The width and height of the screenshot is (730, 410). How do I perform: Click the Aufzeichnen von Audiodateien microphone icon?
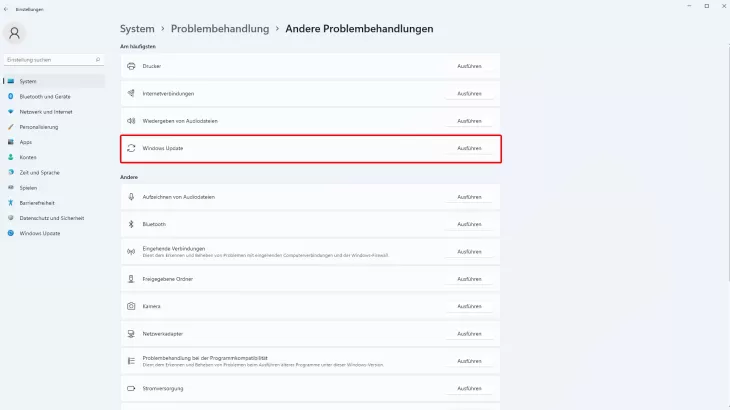pos(131,197)
